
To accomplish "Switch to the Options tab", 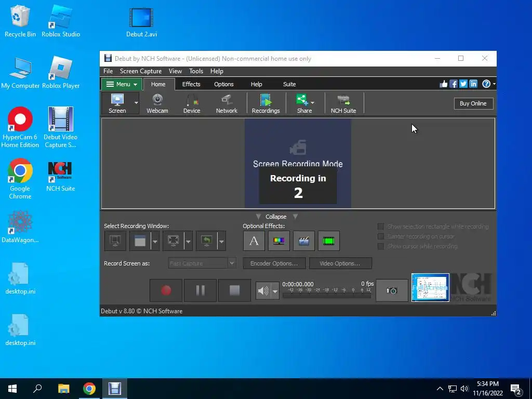I will tap(223, 84).
